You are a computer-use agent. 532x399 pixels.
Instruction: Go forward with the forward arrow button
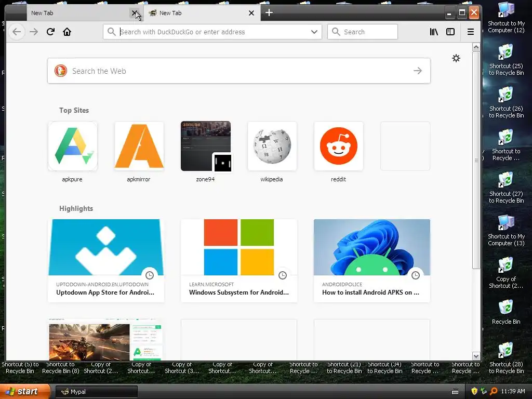coord(34,32)
